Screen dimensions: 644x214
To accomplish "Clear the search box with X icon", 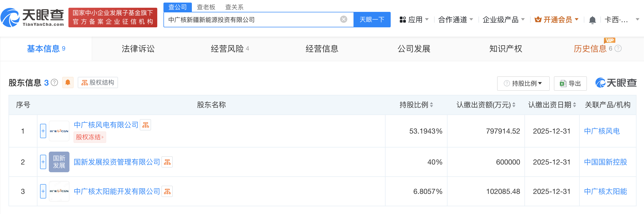I will (x=343, y=19).
